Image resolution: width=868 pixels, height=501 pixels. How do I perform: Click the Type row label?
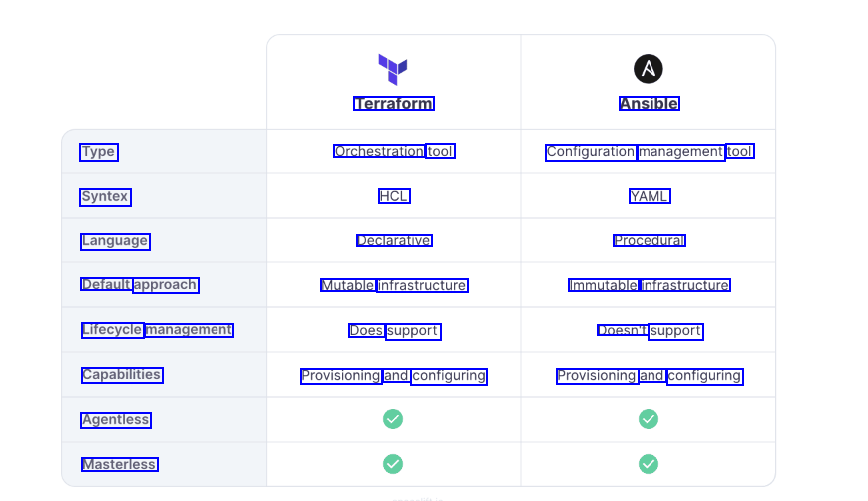coord(99,152)
